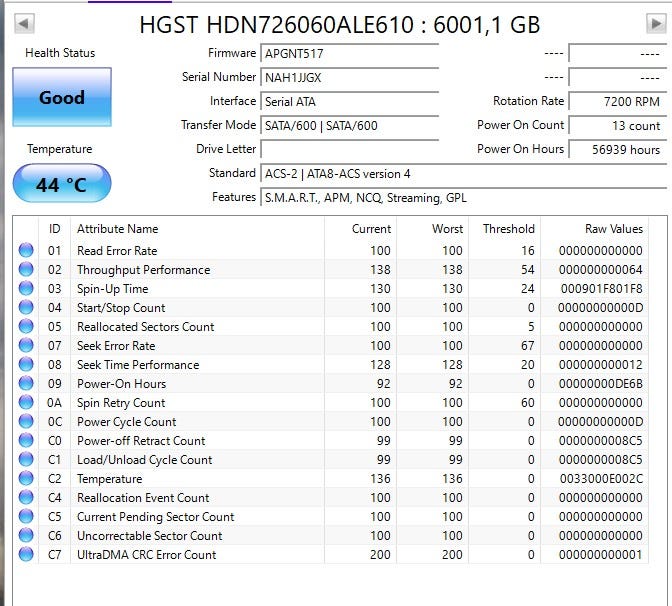Click the Threshold column header
Viewport: 672px width, 606px height.
[504, 229]
